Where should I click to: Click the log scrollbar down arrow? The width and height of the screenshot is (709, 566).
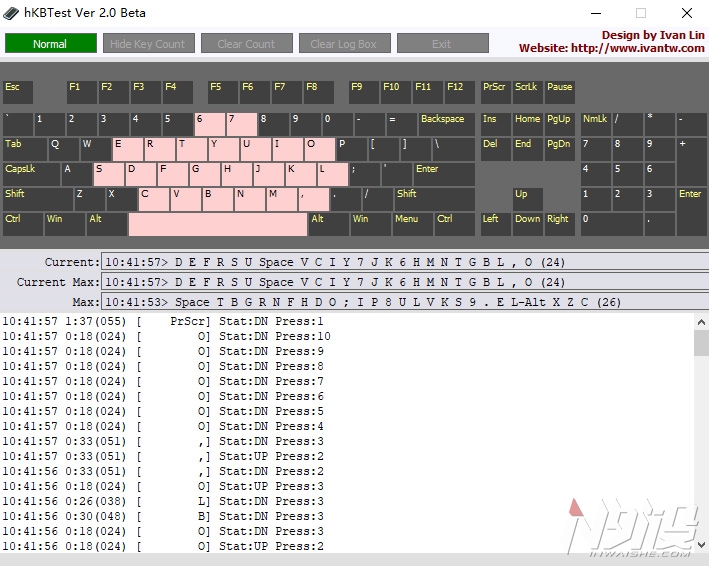coord(701,544)
